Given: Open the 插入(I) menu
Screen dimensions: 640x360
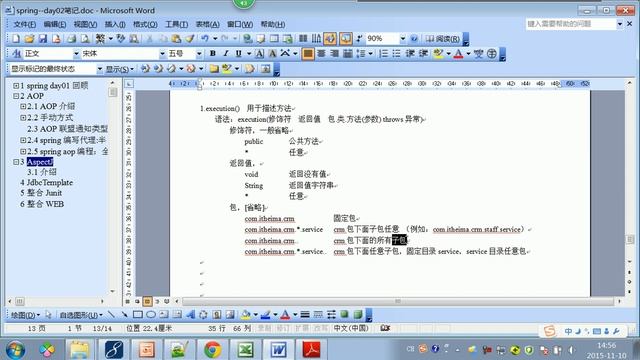Looking at the screenshot, I should click(x=115, y=24).
